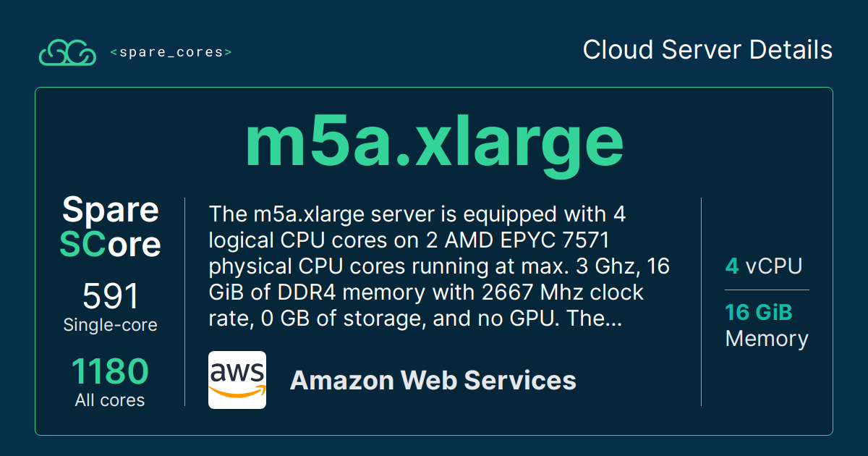868x456 pixels.
Task: Click the All cores label
Action: click(x=110, y=400)
